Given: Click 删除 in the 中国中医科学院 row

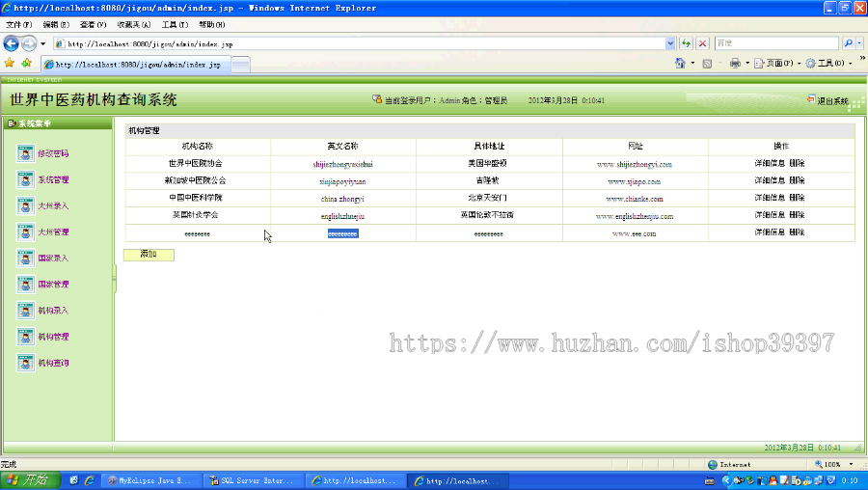Looking at the screenshot, I should tap(797, 197).
